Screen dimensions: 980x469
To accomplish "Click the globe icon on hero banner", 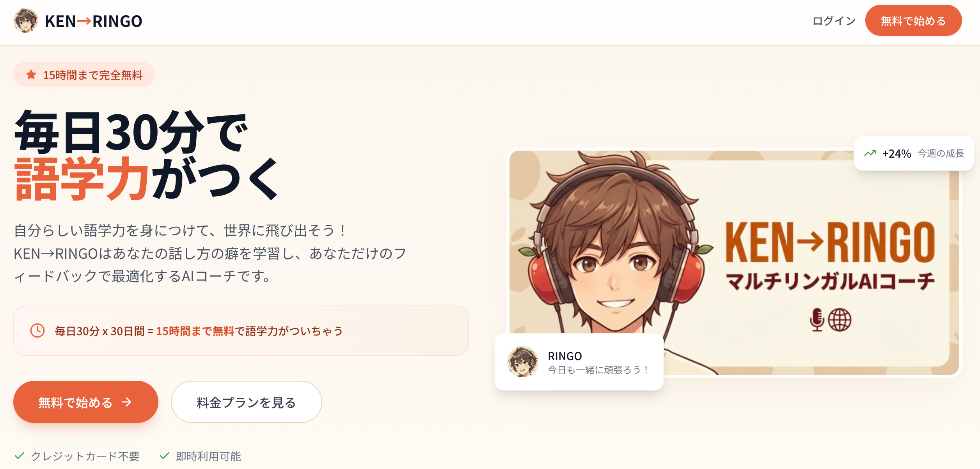I will click(840, 320).
